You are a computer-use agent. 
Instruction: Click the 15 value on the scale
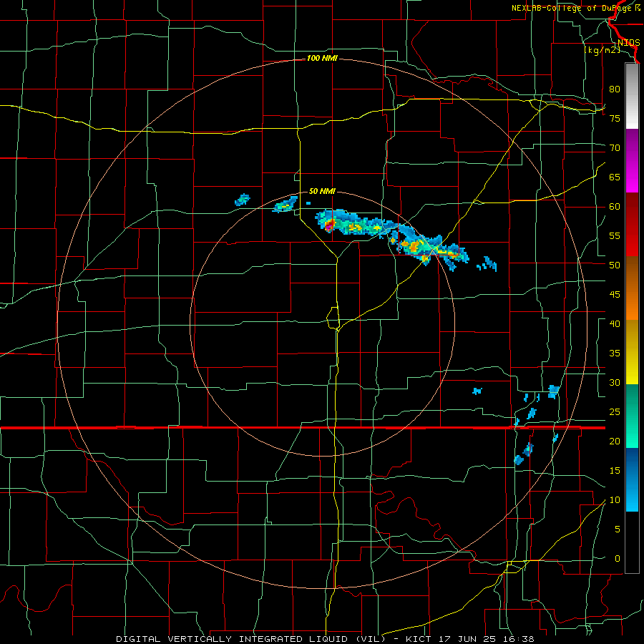click(615, 471)
